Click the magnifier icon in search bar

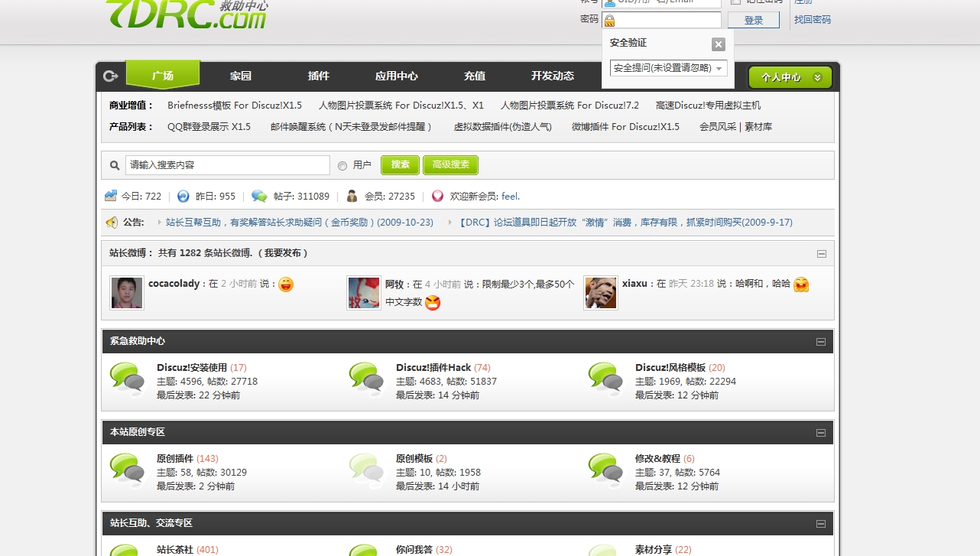click(115, 165)
